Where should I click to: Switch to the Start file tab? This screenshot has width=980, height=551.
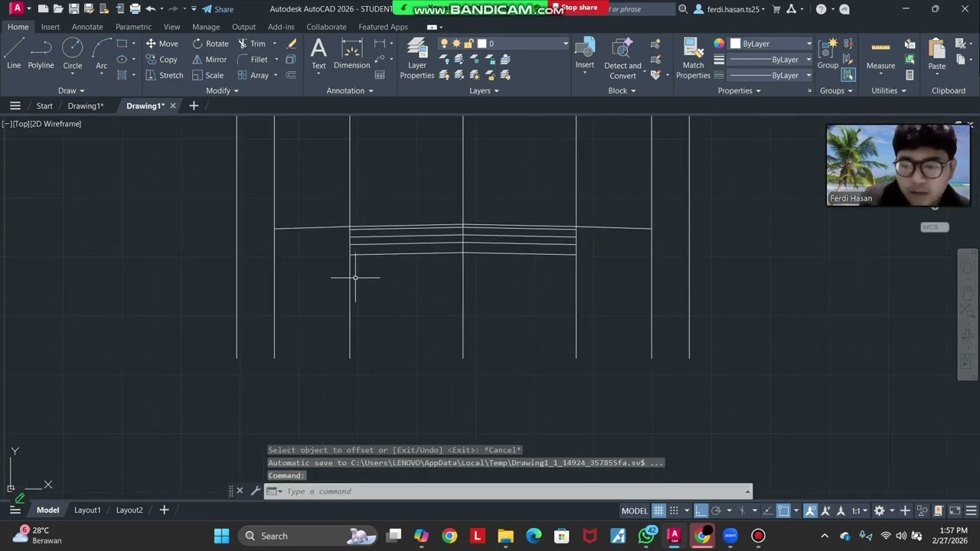click(44, 106)
